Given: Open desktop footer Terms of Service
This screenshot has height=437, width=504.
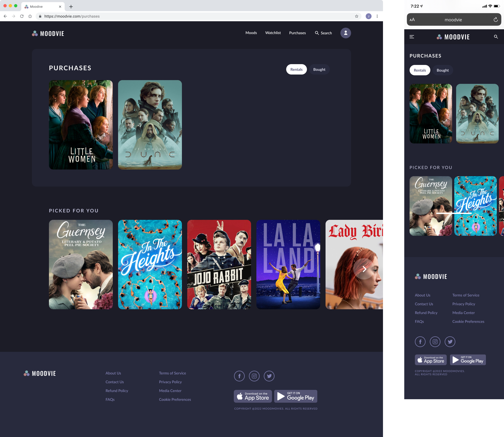Looking at the screenshot, I should 173,373.
